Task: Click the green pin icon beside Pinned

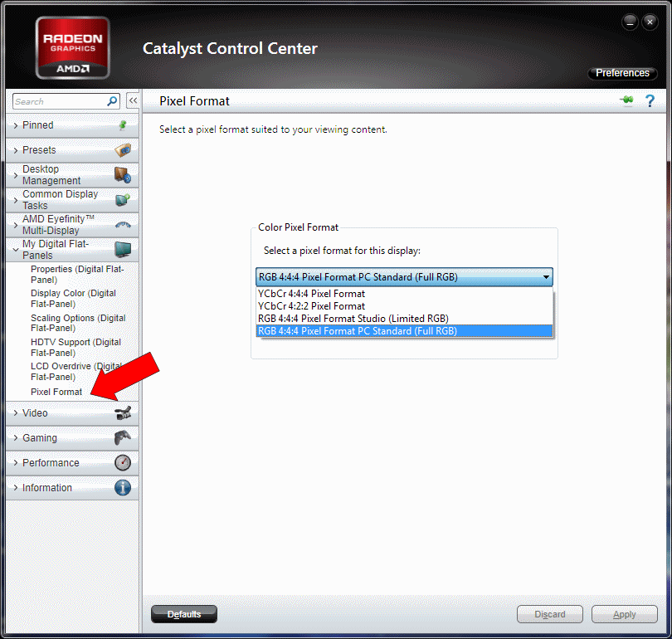Action: click(123, 125)
